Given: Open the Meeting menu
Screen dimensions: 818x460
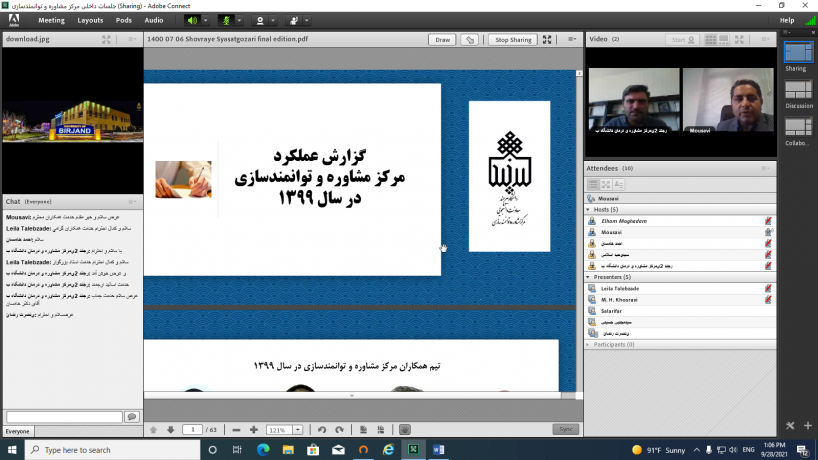Looking at the screenshot, I should point(51,20).
